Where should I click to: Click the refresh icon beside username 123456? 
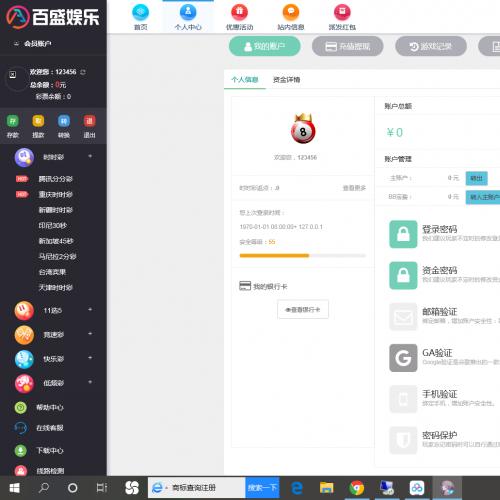click(x=83, y=72)
